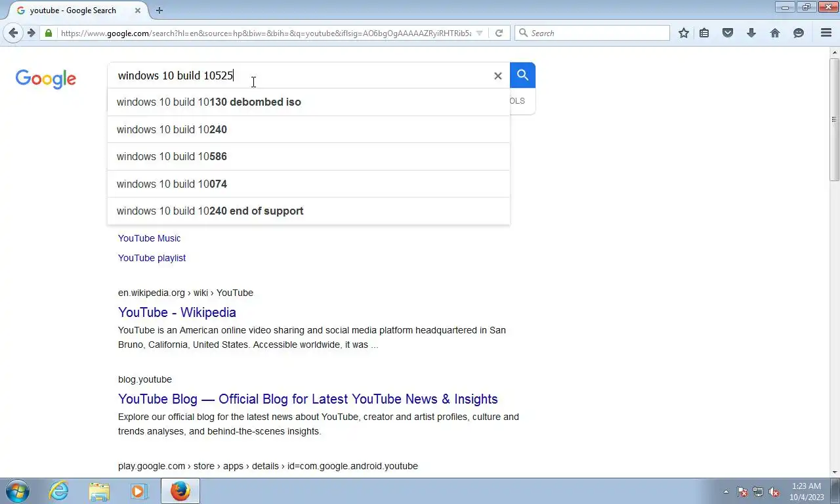Close the 'youtube - Google Search' tab

click(x=138, y=10)
